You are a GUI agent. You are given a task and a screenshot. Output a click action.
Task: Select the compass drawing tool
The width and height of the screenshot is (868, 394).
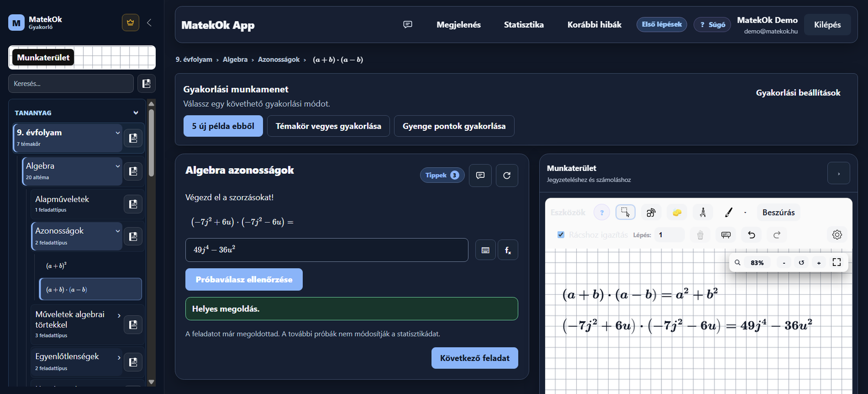[x=703, y=212]
